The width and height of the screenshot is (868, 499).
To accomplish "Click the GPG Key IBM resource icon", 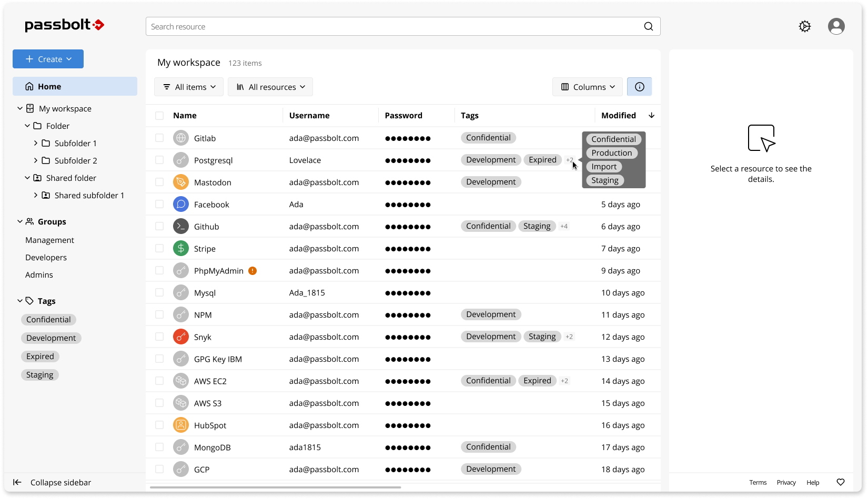I will click(x=181, y=359).
